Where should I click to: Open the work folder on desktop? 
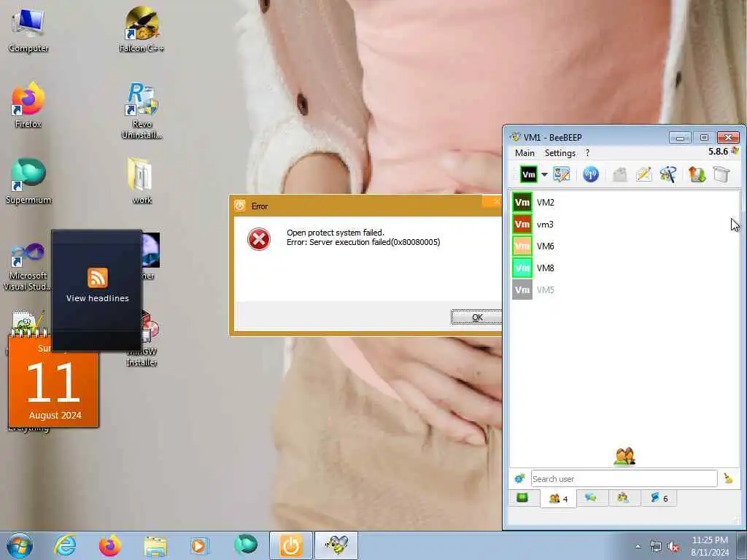click(x=142, y=182)
